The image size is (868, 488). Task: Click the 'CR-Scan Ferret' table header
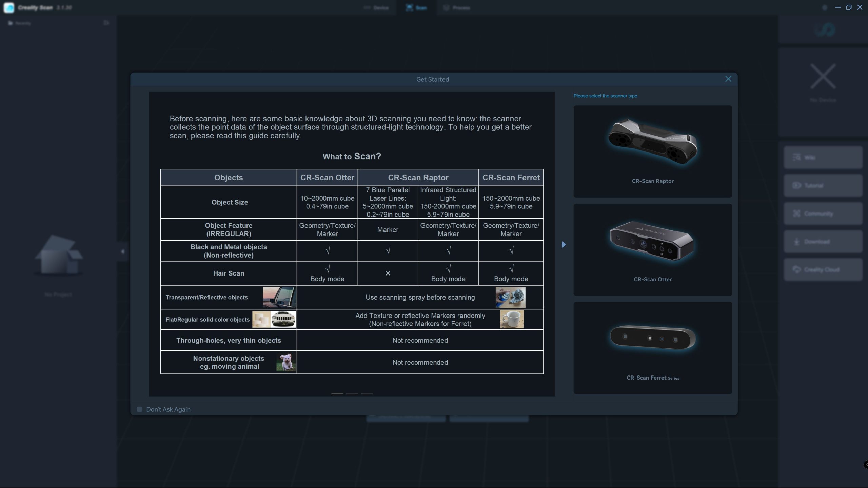point(511,178)
